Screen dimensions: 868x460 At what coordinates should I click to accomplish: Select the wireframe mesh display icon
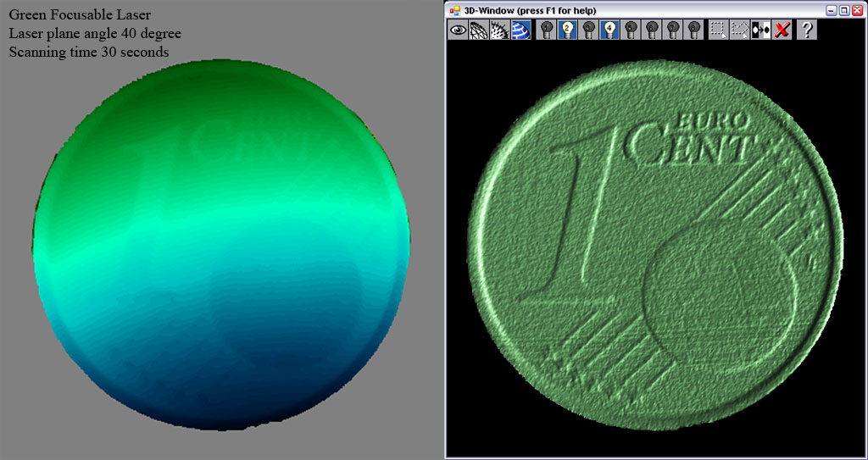478,30
